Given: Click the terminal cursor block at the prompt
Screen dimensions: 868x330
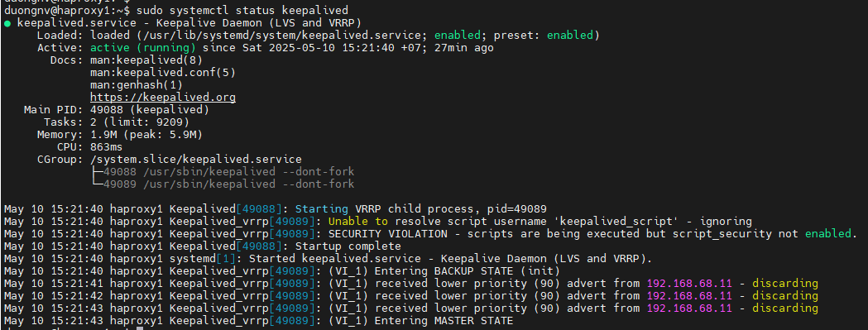Looking at the screenshot, I should (140, 329).
